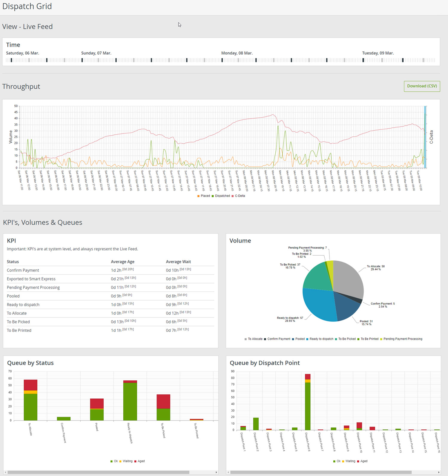Toggle the C-Delta series in Throughput legend
Viewport: 448px width, 476px height.
(238, 196)
